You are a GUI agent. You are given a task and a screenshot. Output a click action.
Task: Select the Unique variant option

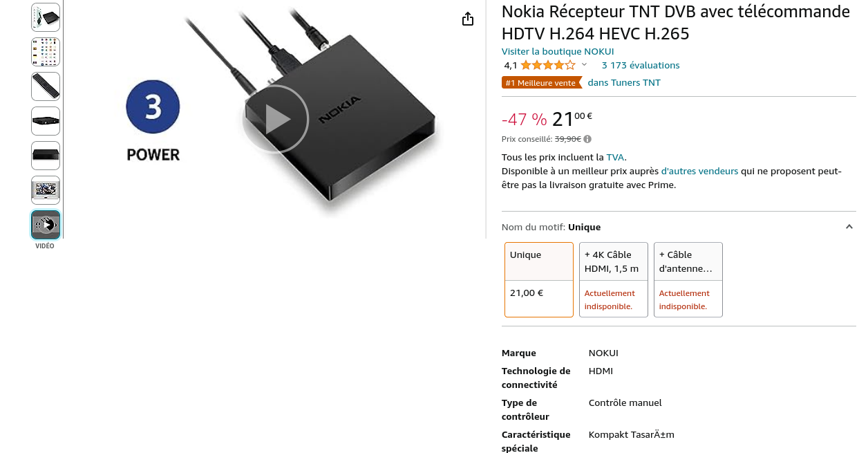pyautogui.click(x=539, y=279)
